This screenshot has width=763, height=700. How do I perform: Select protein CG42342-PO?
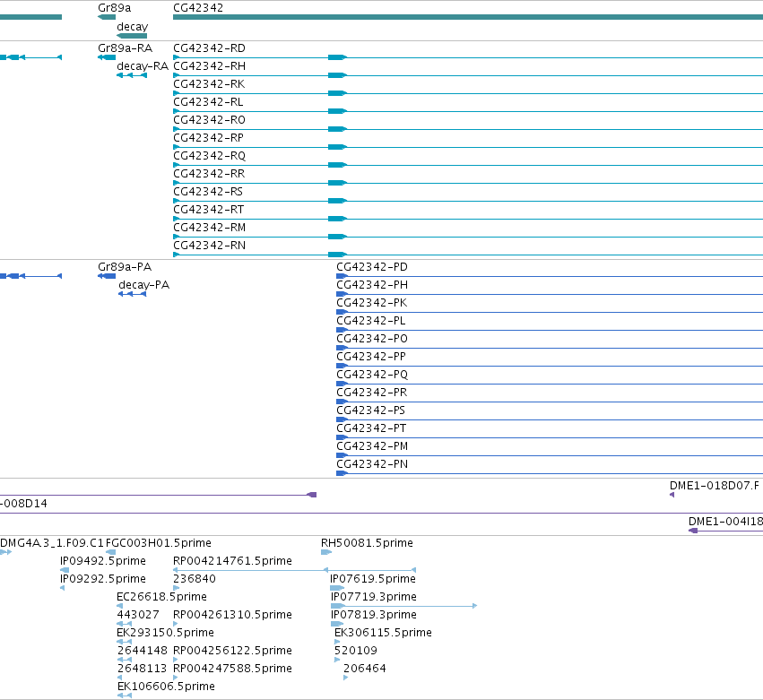click(x=372, y=339)
